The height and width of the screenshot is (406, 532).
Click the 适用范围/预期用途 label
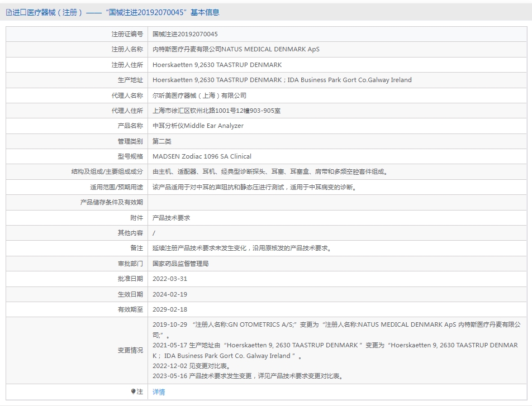[x=117, y=187]
